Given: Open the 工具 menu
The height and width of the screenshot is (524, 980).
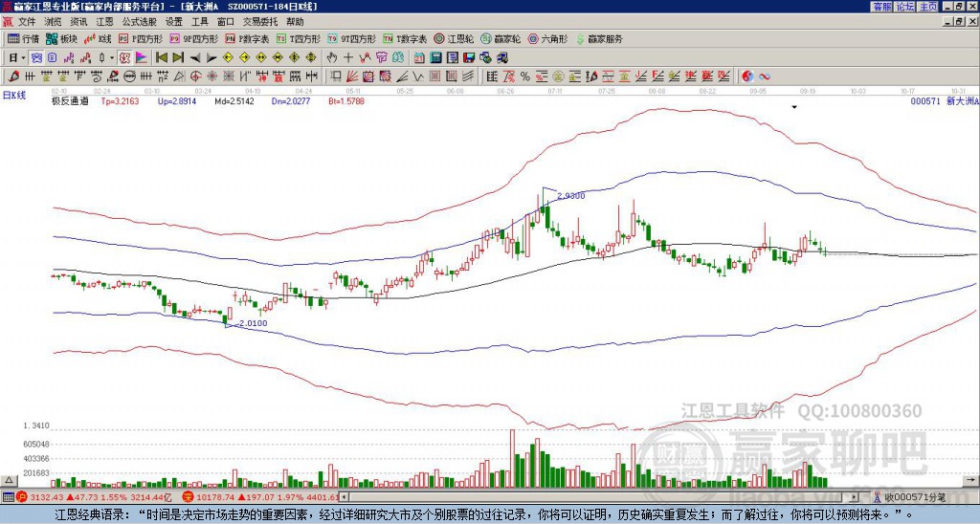Looking at the screenshot, I should [199, 22].
